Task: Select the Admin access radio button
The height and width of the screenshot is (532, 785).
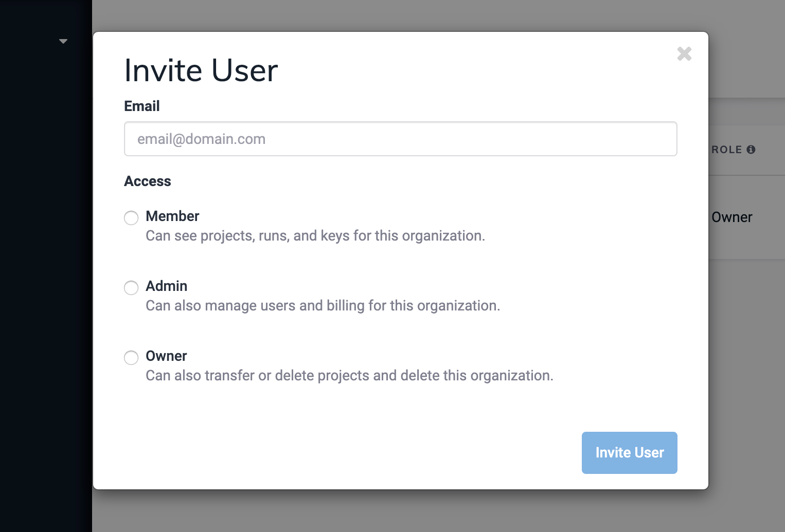Action: pyautogui.click(x=131, y=288)
